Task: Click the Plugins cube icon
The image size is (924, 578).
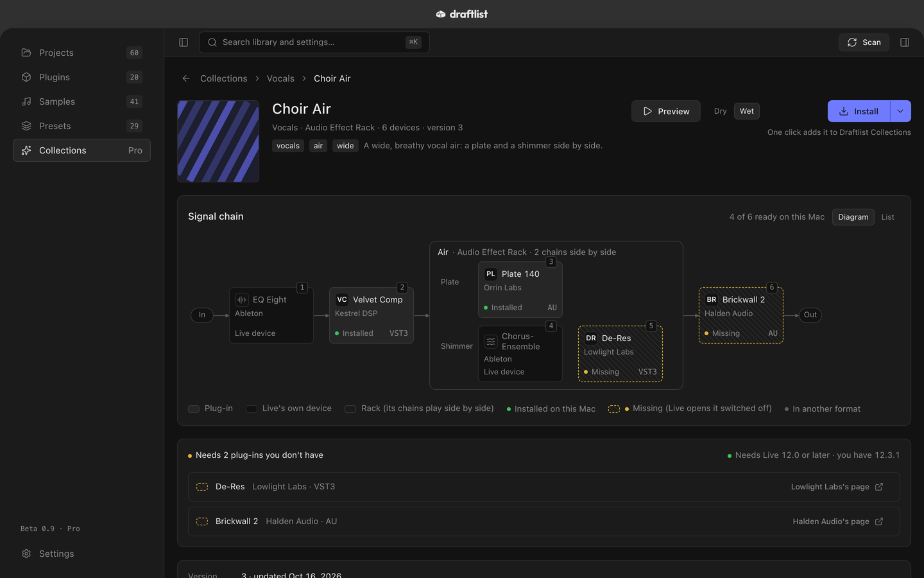Action: 26,77
